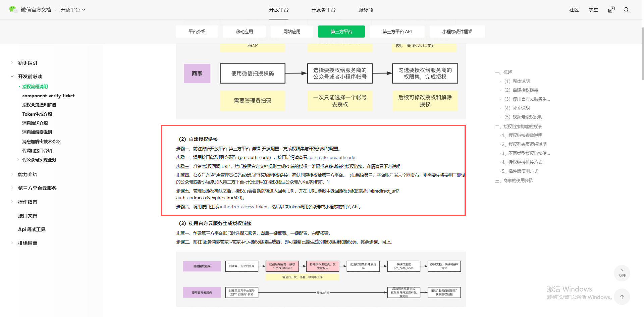Open component_verify_ticket in the sidebar

[x=48, y=96]
